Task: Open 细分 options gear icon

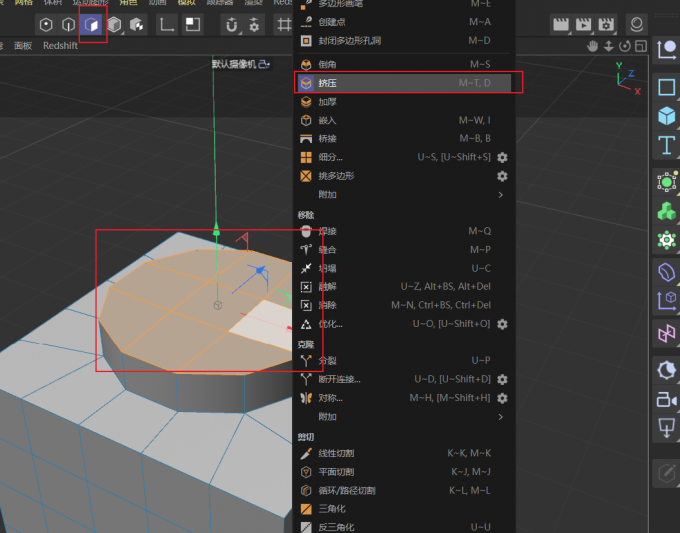Action: pos(502,157)
